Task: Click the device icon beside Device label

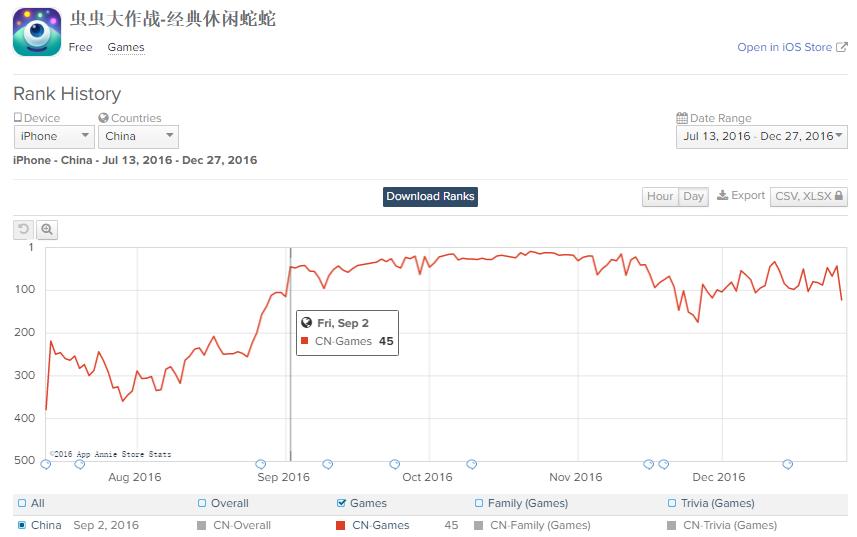Action: point(18,117)
